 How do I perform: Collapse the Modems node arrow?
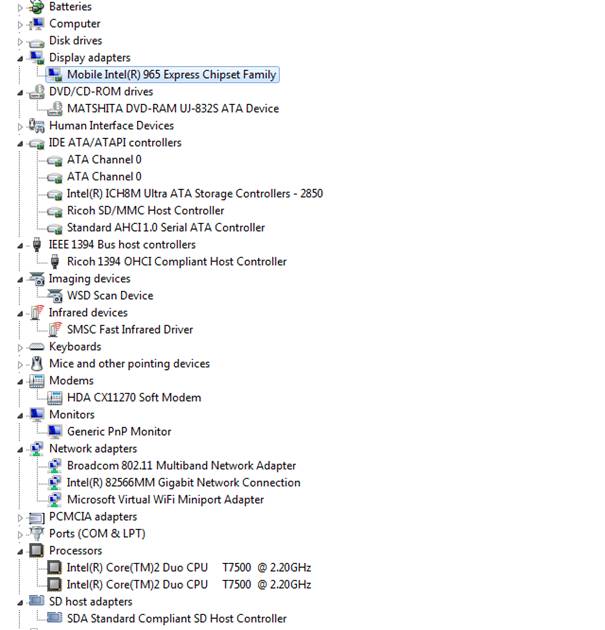pos(20,382)
